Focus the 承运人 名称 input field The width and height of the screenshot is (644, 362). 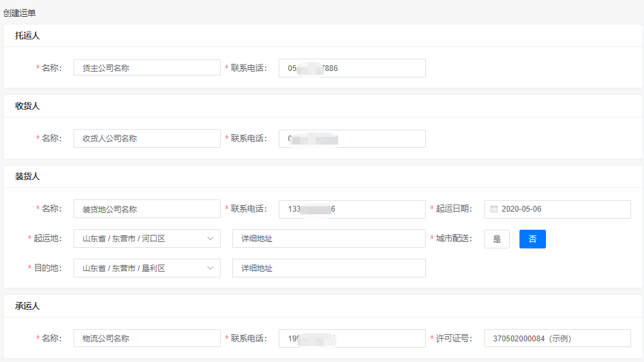click(x=146, y=338)
